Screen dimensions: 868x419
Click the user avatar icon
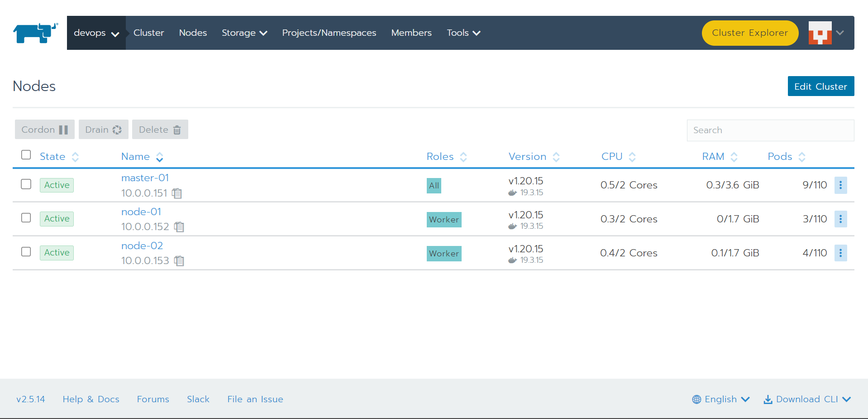[x=820, y=33]
